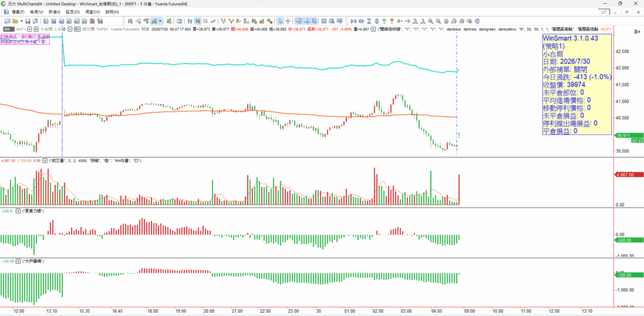
Task: Activate the crosshair cursor tool
Action: point(288,21)
